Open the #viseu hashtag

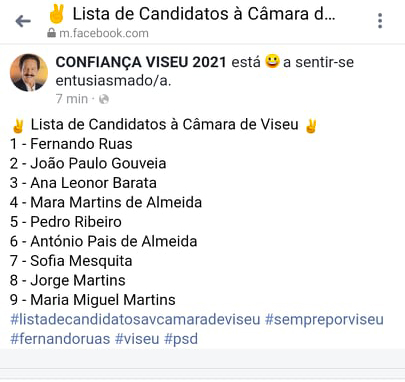[137, 339]
